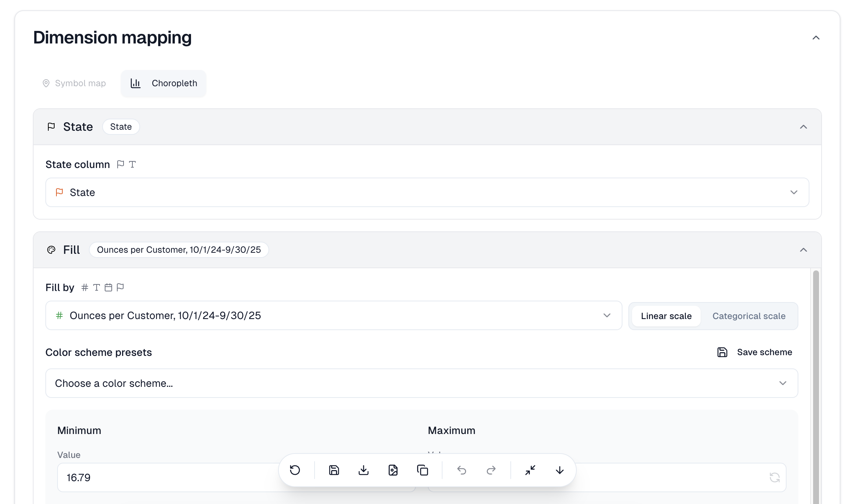Click the text type icon next to State column
857x504 pixels.
(132, 164)
